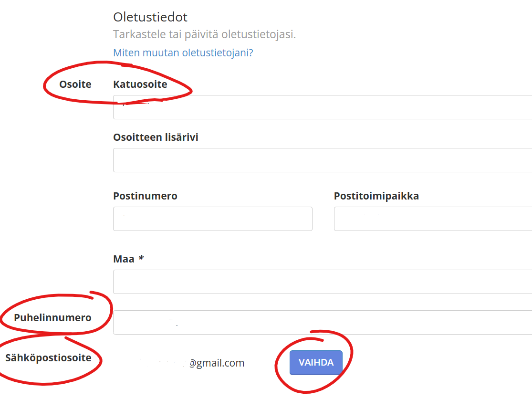The image size is (532, 399).
Task: Click the VAIHDA button
Action: click(316, 363)
